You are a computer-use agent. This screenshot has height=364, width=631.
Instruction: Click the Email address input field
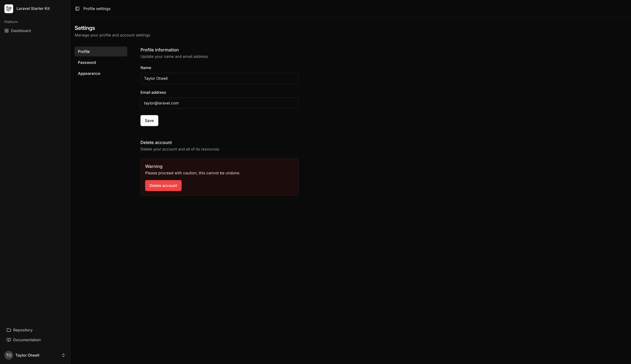coord(219,103)
